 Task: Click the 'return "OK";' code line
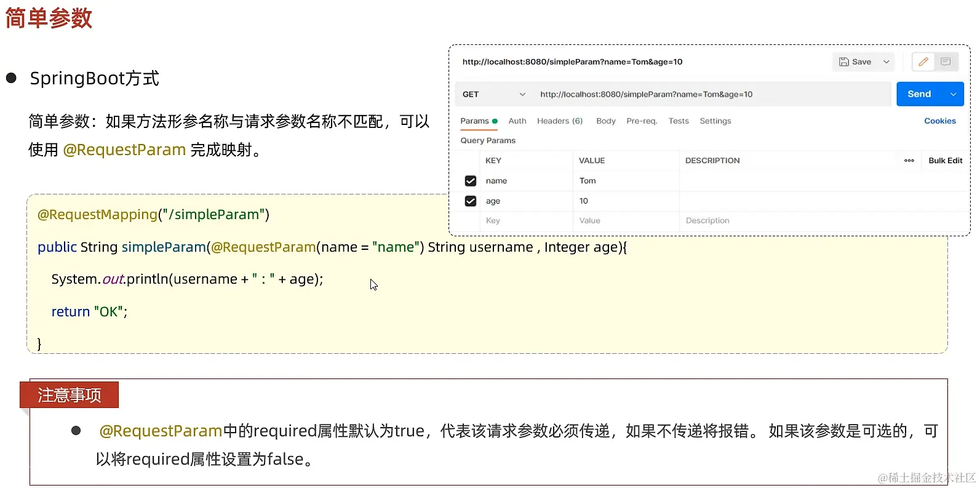coord(89,312)
